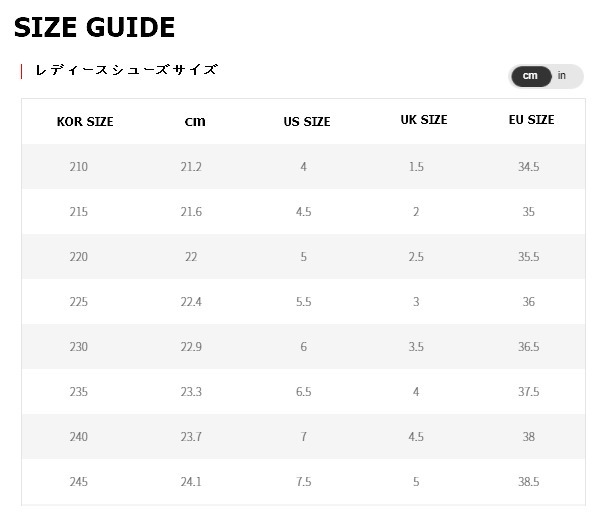Image resolution: width=610 pixels, height=516 pixels.
Task: Select the KOR size 220 row
Action: click(303, 256)
